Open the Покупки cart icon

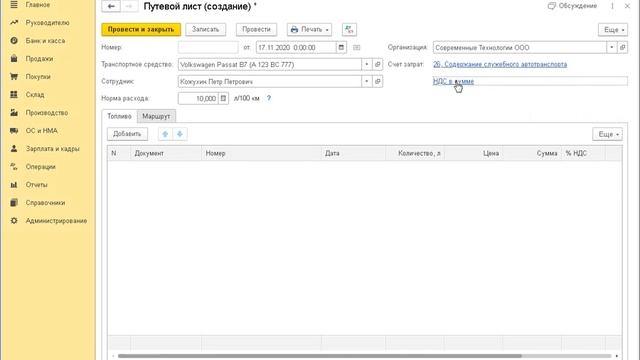click(x=14, y=77)
